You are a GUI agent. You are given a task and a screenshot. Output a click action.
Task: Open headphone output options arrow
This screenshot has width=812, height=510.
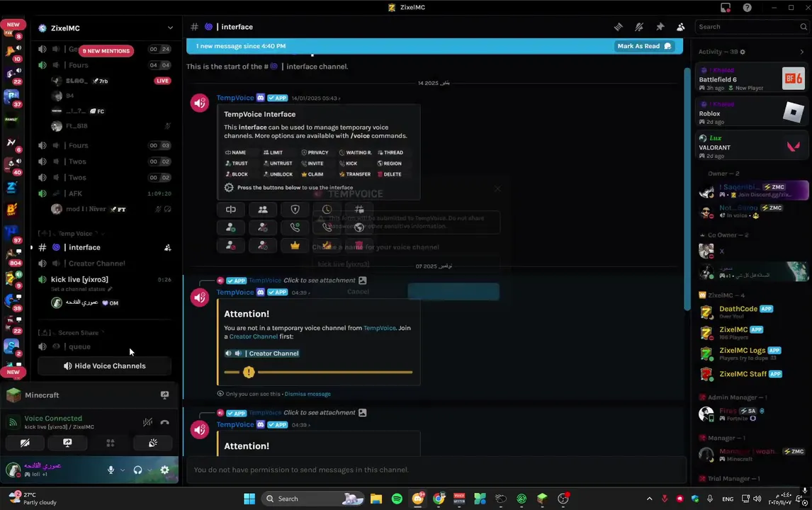pos(150,470)
